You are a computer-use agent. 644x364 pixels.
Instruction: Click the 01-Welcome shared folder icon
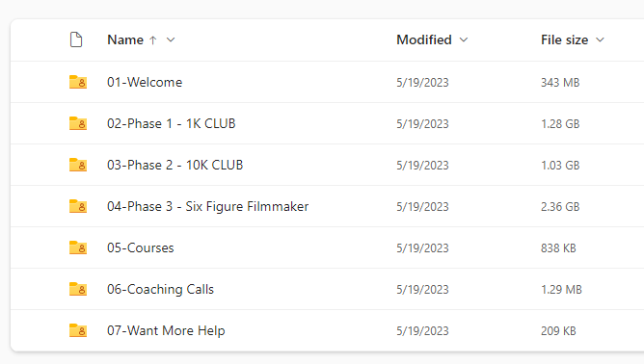tap(78, 82)
